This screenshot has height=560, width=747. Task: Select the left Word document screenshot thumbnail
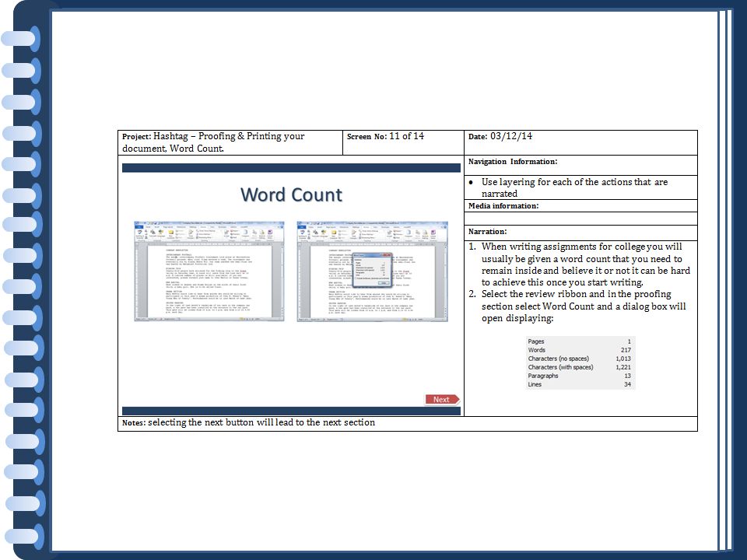pos(209,271)
